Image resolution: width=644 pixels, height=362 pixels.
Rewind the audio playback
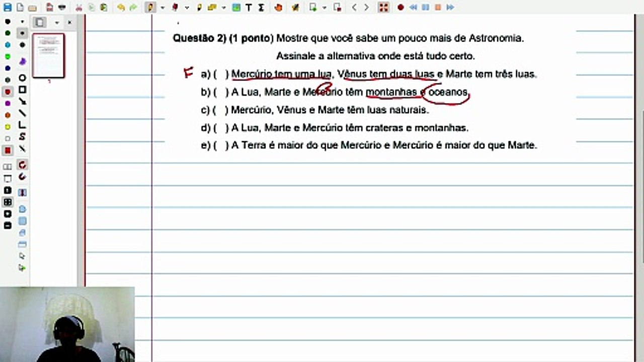point(413,8)
